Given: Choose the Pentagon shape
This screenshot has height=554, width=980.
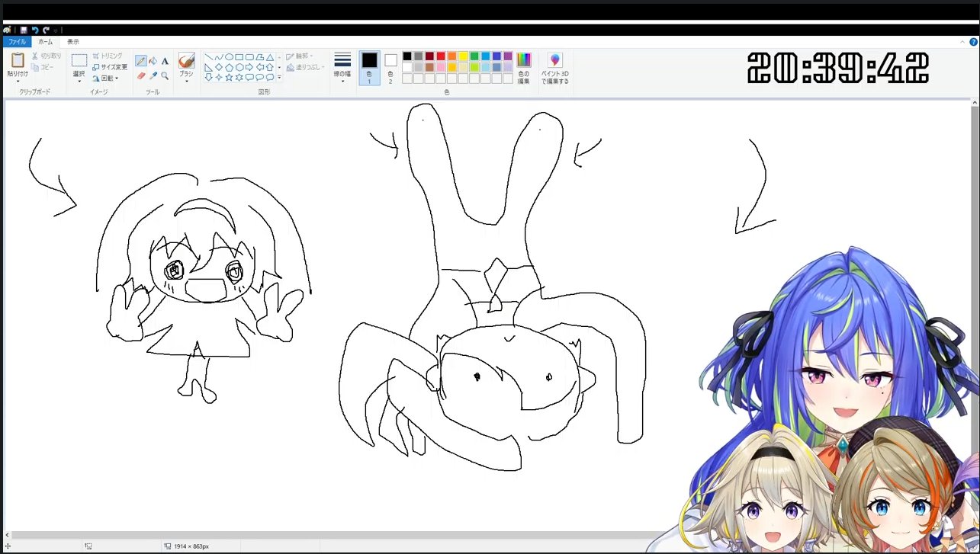Looking at the screenshot, I should click(229, 67).
